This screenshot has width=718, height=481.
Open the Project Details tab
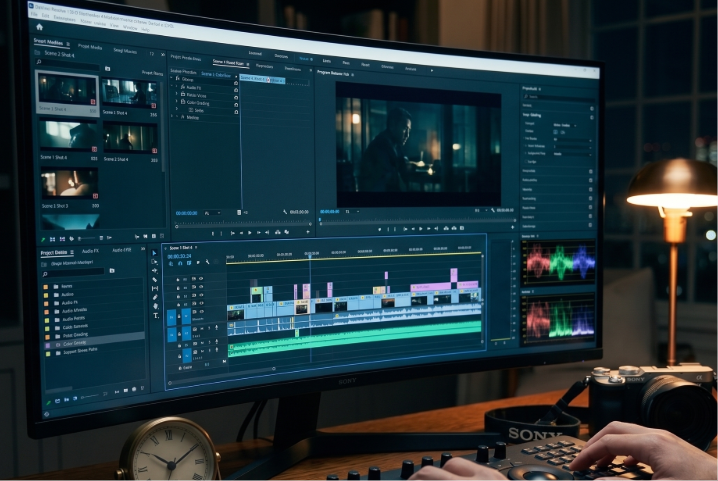coord(54,252)
